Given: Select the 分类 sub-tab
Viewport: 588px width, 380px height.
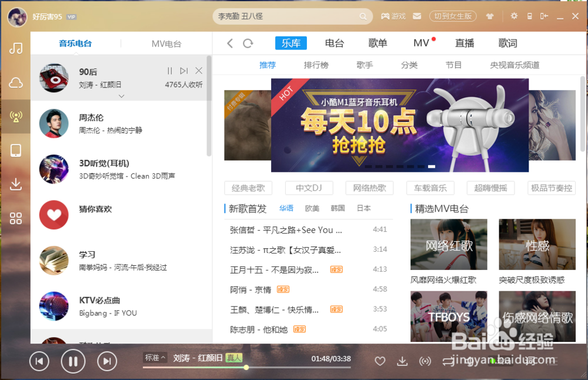Looking at the screenshot, I should click(x=409, y=65).
